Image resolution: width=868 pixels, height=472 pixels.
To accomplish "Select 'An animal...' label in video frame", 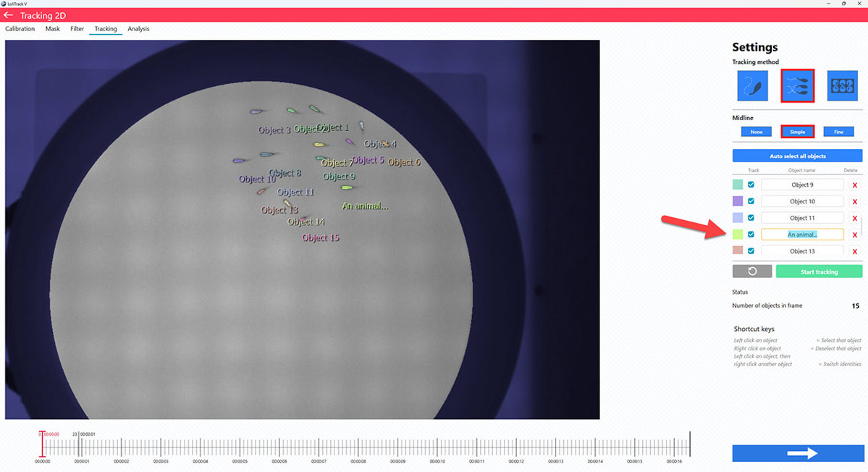I will click(x=365, y=206).
